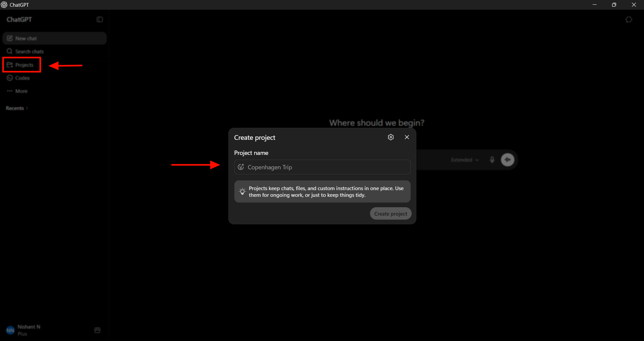Expand the More sidebar menu
Image resolution: width=644 pixels, height=341 pixels.
pyautogui.click(x=54, y=91)
